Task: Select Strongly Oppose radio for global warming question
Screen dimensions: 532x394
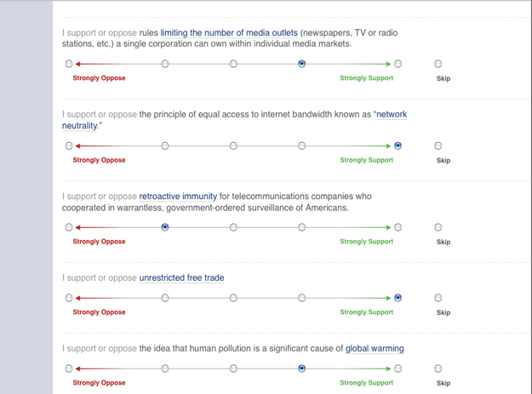Action: point(69,368)
